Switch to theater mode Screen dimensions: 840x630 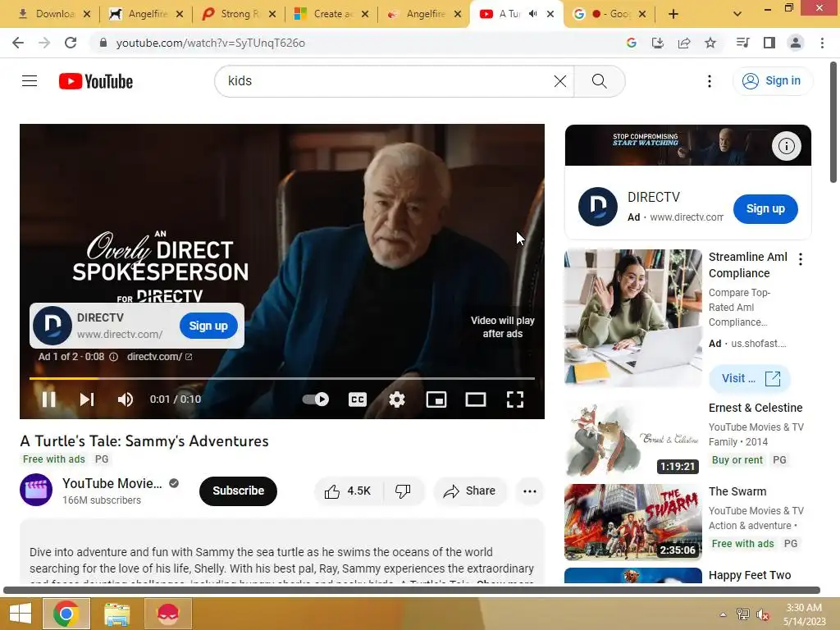476,399
